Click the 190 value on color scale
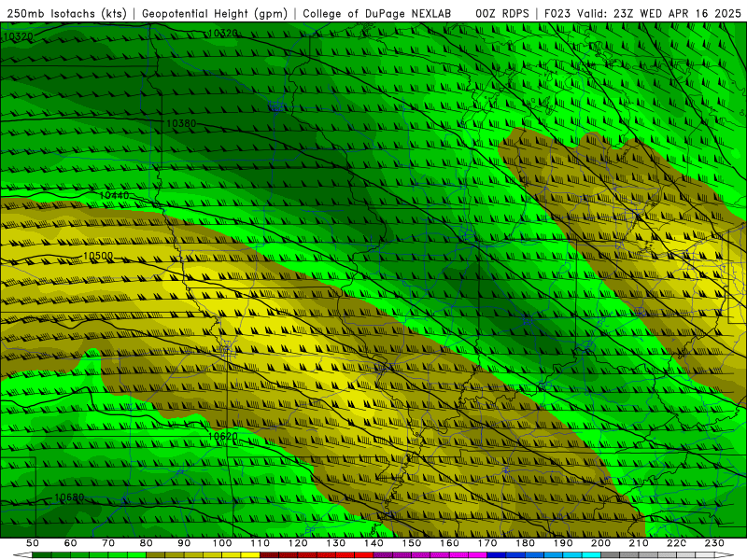The image size is (747, 560). [x=563, y=543]
